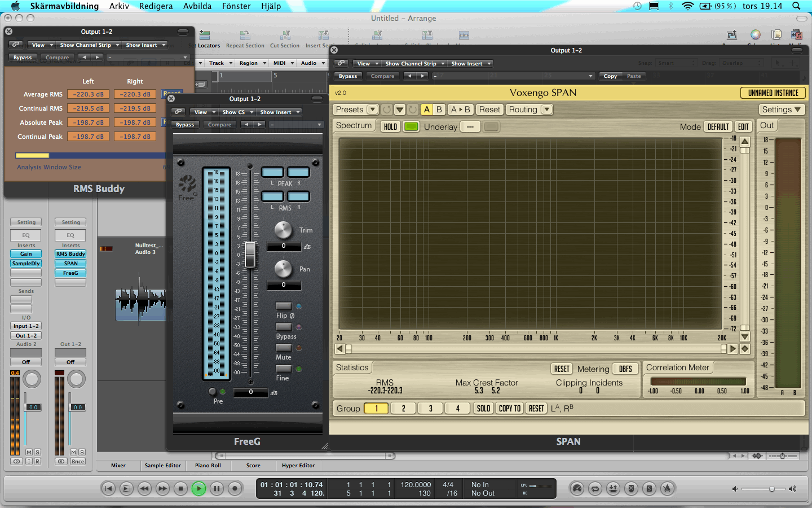This screenshot has height=508, width=812.
Task: Enable Cycle mode in the transport
Action: pyautogui.click(x=595, y=488)
